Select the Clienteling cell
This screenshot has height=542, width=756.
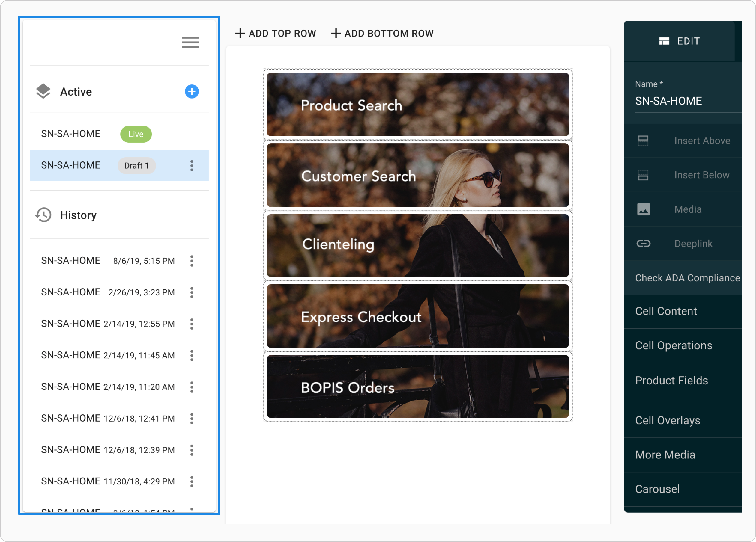coord(418,245)
